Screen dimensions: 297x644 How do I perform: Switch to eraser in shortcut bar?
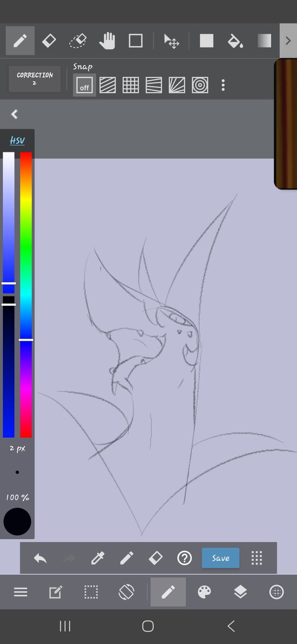click(155, 558)
